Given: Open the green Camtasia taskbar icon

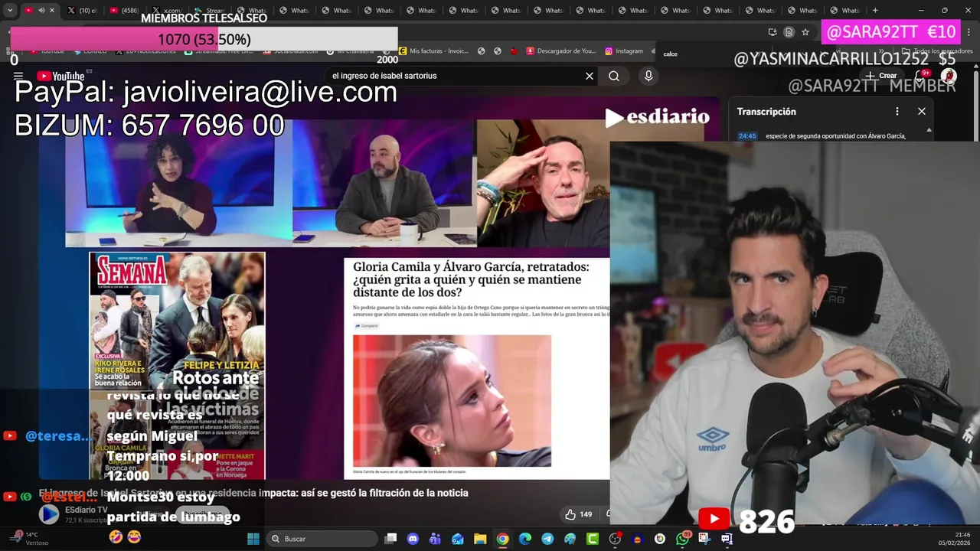Looking at the screenshot, I should click(x=593, y=539).
